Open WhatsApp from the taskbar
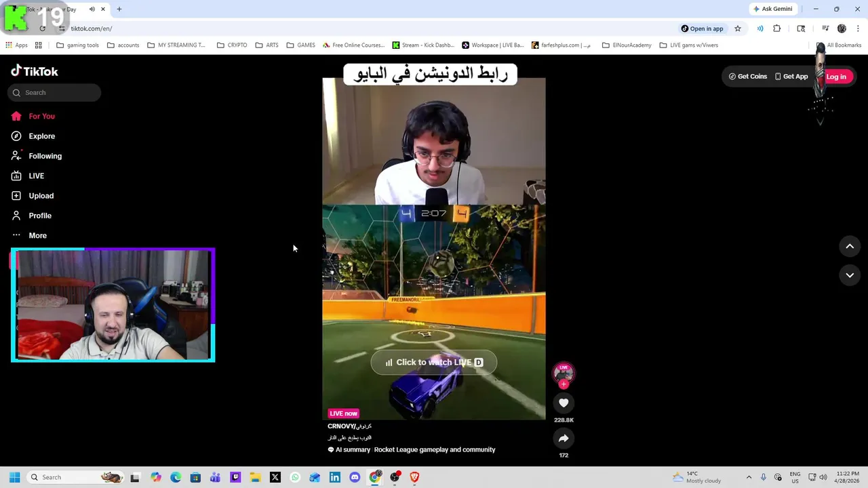The width and height of the screenshot is (868, 488). (x=295, y=477)
